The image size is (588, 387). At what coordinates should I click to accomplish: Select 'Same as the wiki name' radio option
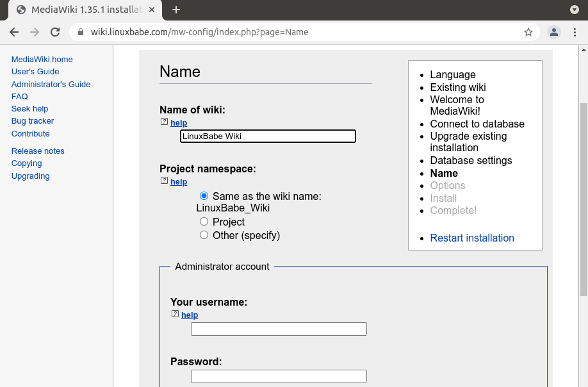[x=204, y=196]
